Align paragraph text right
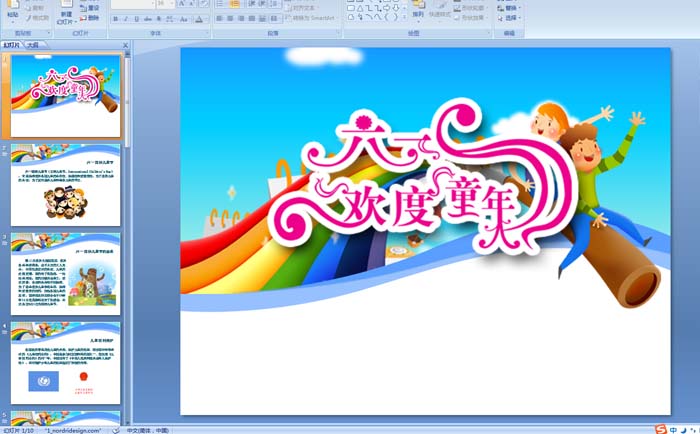Screen dimensions: 700x434 coord(241,19)
